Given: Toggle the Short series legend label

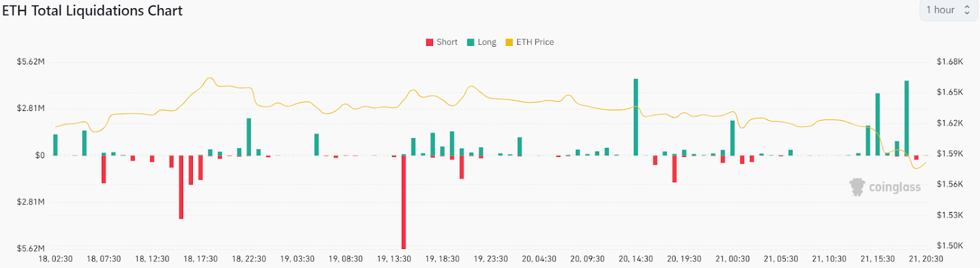Looking at the screenshot, I should coord(447,42).
